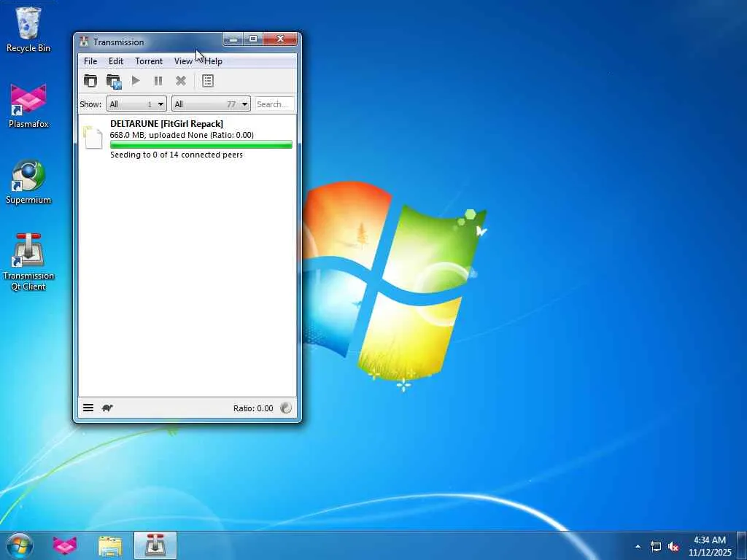Click the network activity icon in status bar
Image resolution: width=747 pixels, height=560 pixels.
286,408
